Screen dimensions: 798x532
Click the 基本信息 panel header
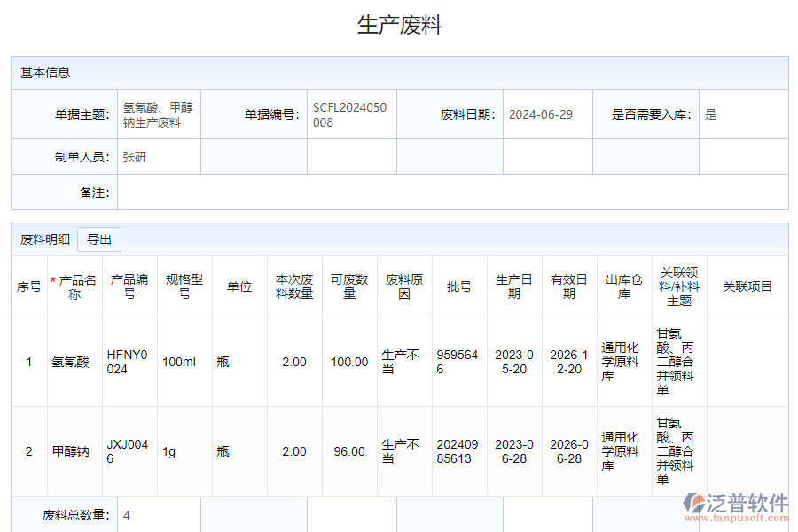43,73
